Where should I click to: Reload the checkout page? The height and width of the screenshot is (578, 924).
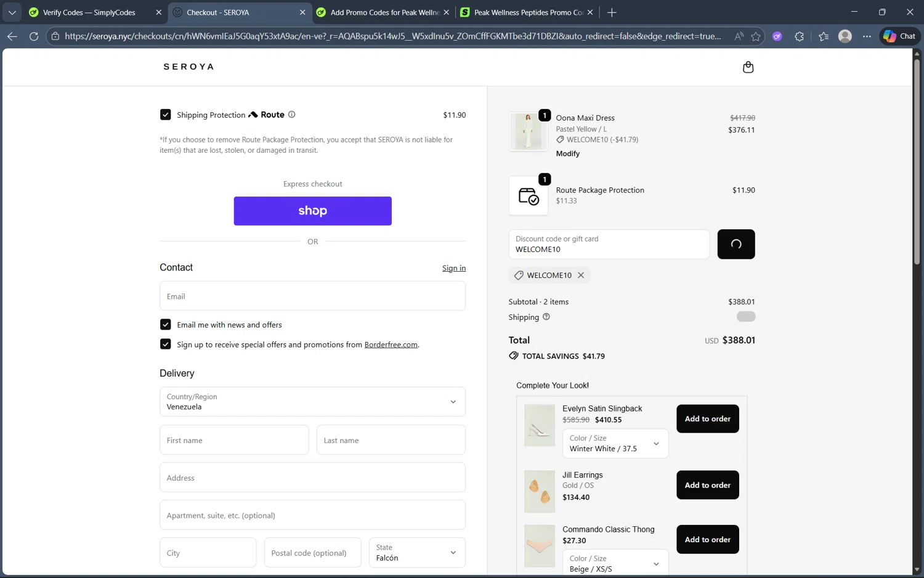point(34,36)
